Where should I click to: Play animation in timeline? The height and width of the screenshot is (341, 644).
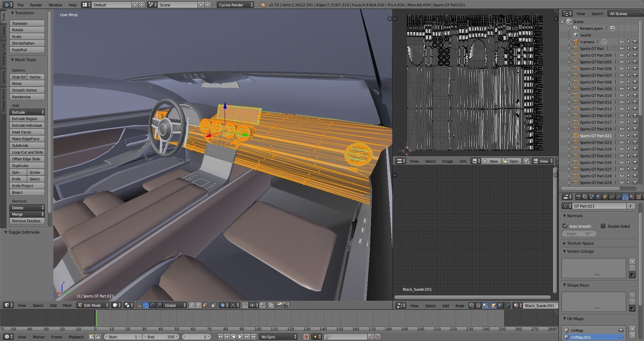pyautogui.click(x=240, y=337)
